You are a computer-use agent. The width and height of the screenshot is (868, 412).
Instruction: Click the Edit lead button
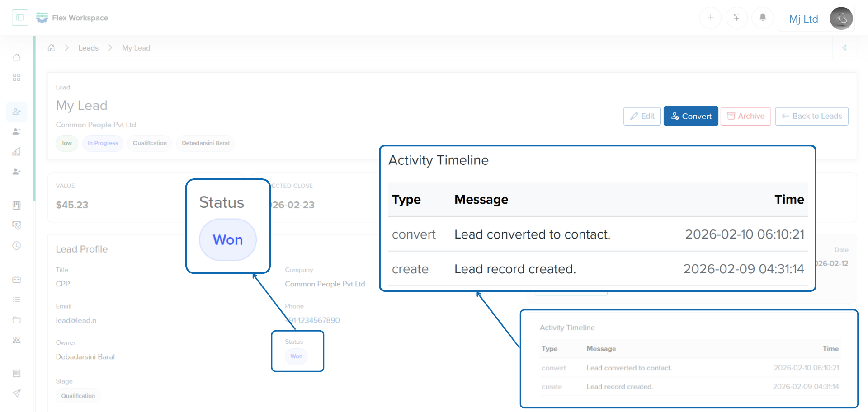(642, 116)
